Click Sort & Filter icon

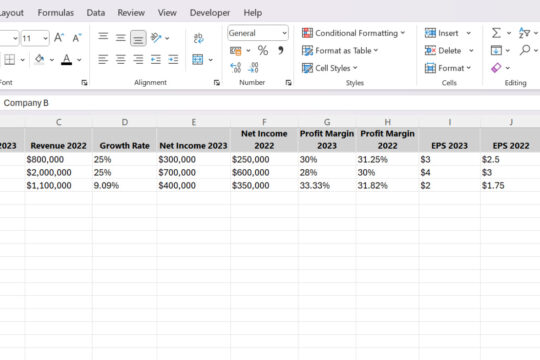(x=525, y=33)
